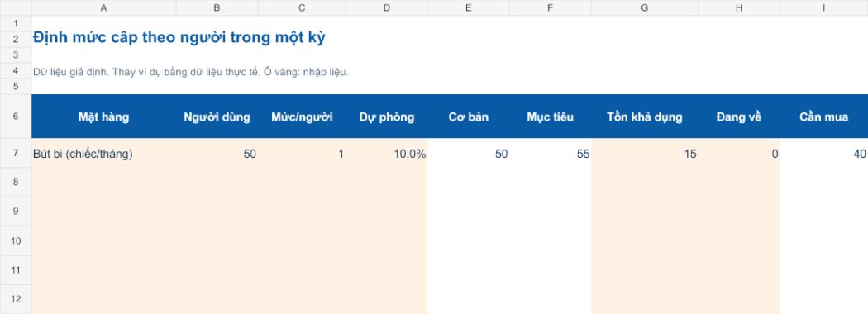Click the Người dùng value 50 in row 7
This screenshot has width=868, height=314.
coord(217,154)
